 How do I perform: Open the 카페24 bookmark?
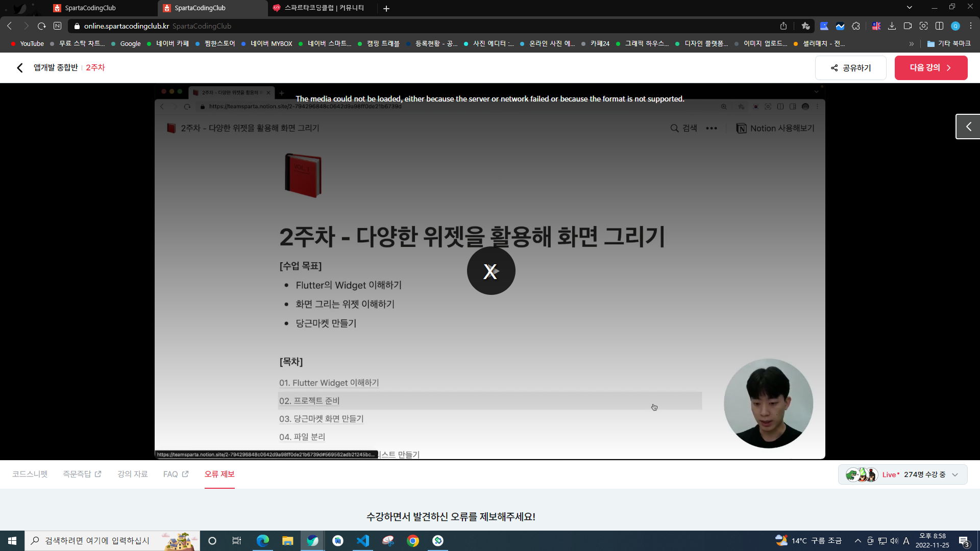595,44
